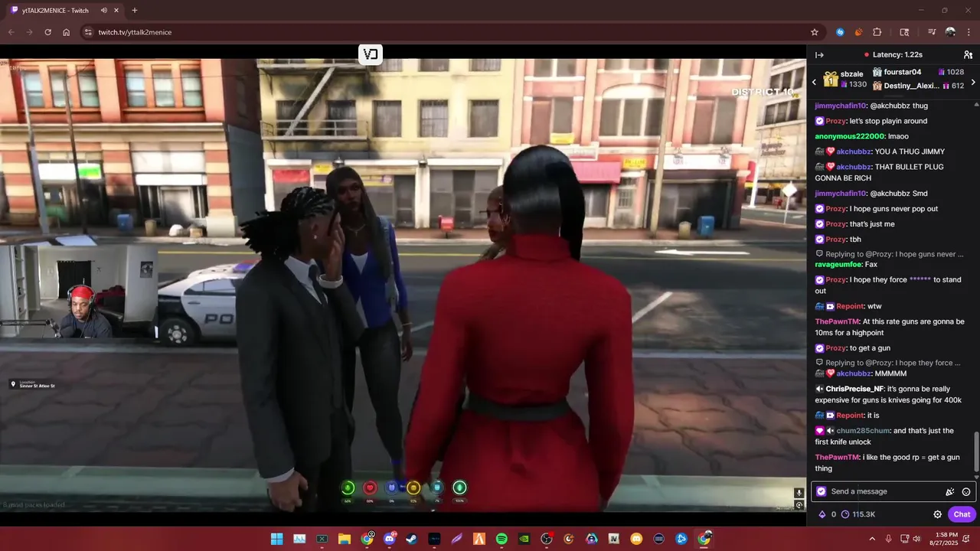The image size is (980, 551).
Task: Open Destiny__Alexi gifter entry
Action: (x=918, y=86)
